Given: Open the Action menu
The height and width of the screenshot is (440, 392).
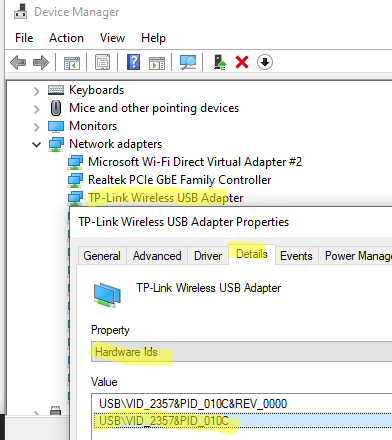Looking at the screenshot, I should [66, 38].
